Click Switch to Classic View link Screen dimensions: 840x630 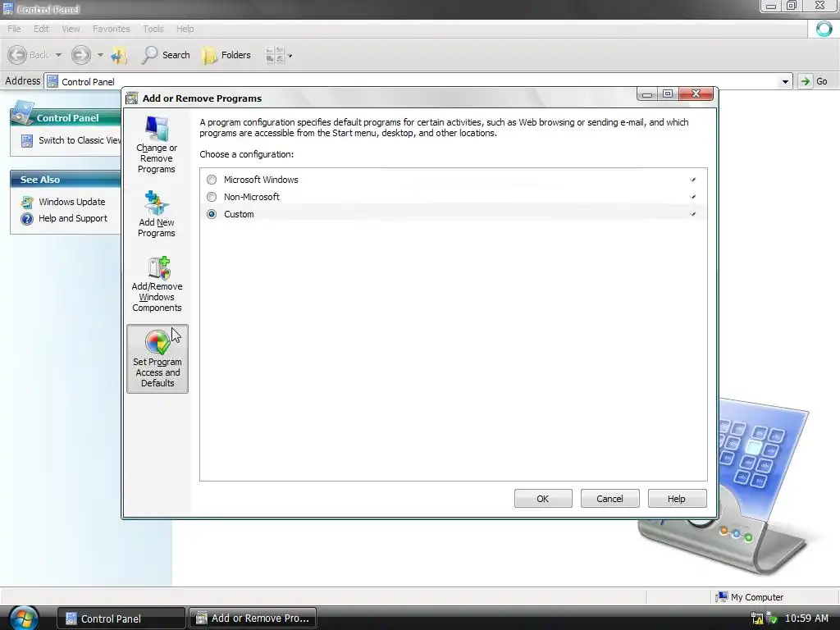(x=80, y=140)
